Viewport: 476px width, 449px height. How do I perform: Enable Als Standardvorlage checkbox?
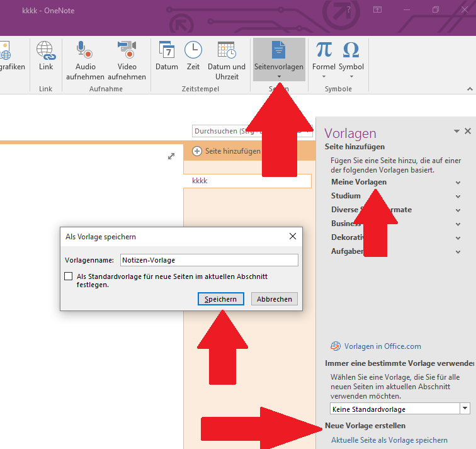(x=69, y=276)
